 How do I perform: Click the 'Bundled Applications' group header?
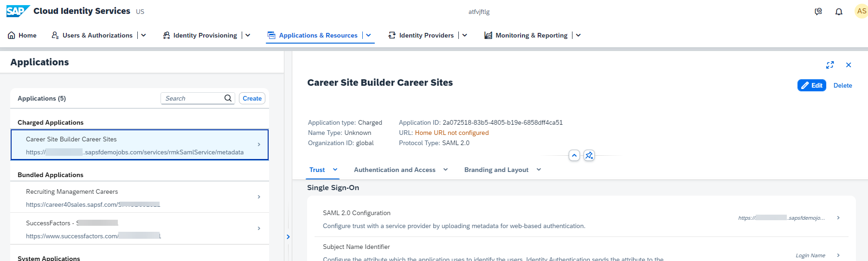point(51,175)
